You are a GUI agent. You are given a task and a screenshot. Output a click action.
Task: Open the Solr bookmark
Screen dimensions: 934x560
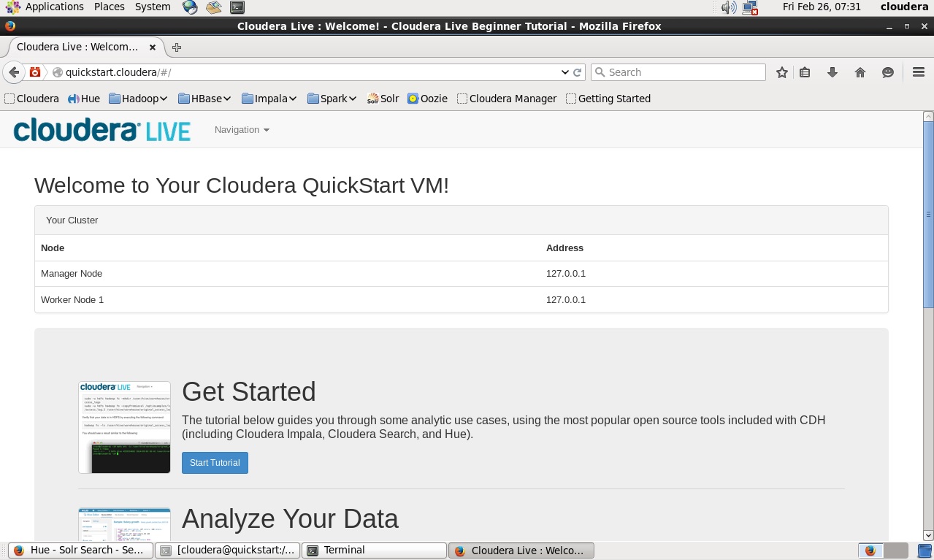coord(383,99)
